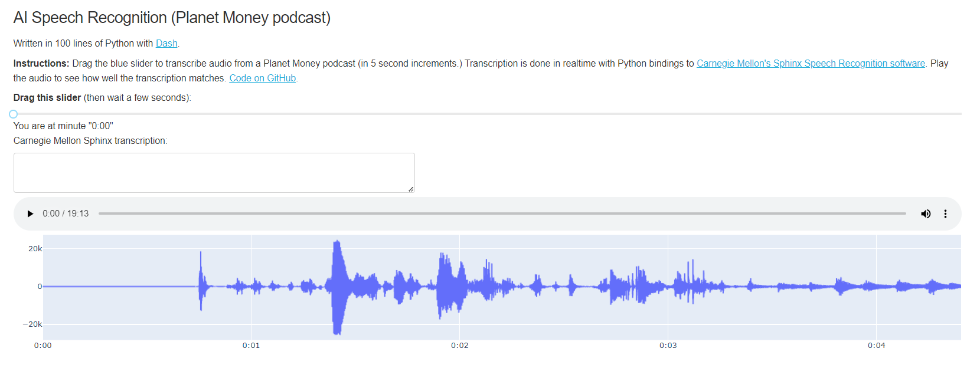Click the audio player seek bar
Image resolution: width=980 pixels, height=381 pixels.
[x=502, y=214]
